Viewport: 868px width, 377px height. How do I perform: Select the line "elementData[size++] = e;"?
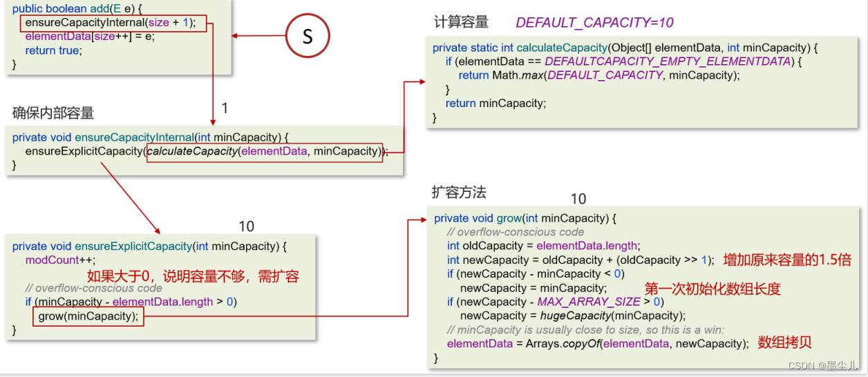tap(90, 37)
